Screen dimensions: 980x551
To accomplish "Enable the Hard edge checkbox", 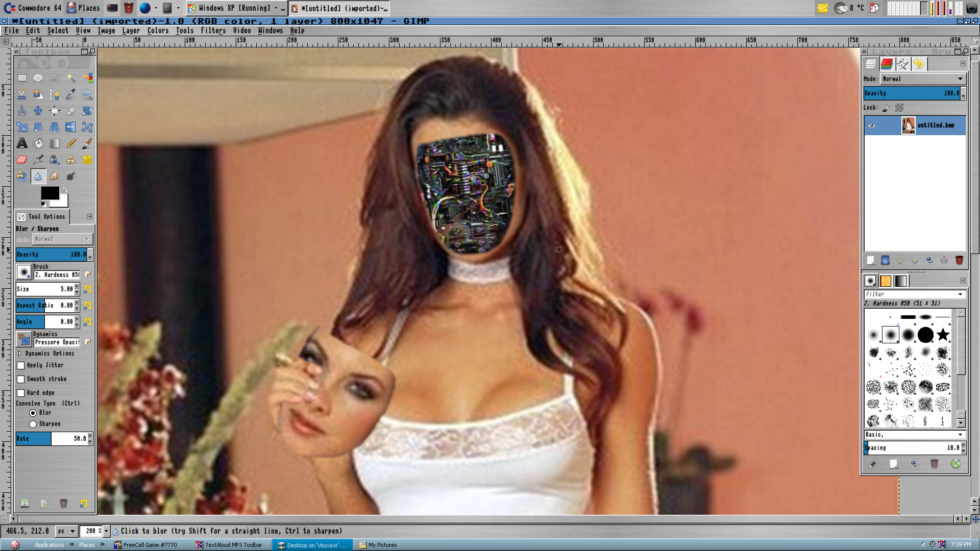I will pos(21,393).
